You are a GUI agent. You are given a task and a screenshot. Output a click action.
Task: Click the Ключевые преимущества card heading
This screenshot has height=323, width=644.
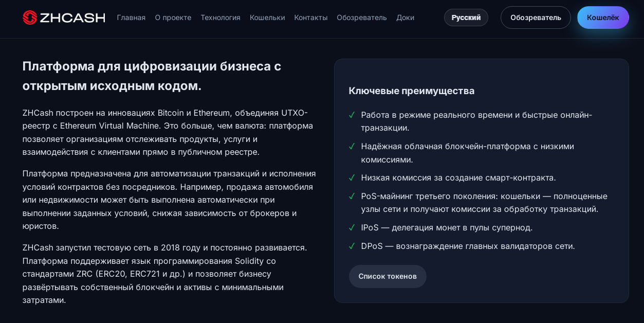point(412,91)
